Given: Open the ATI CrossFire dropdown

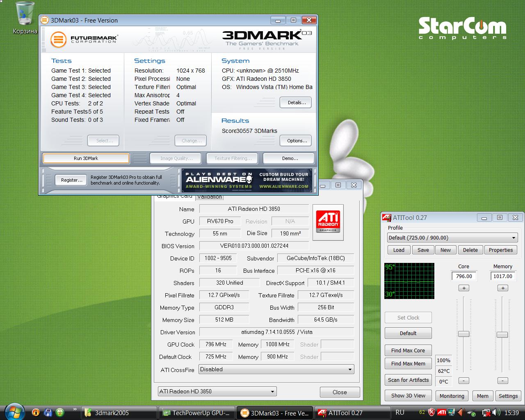Looking at the screenshot, I should (276, 369).
